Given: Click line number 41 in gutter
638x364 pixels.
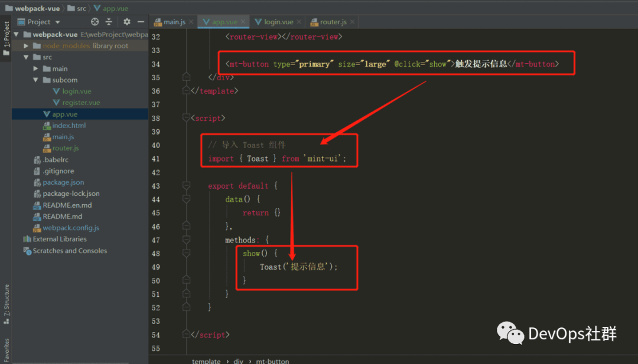Looking at the screenshot, I should coord(156,159).
